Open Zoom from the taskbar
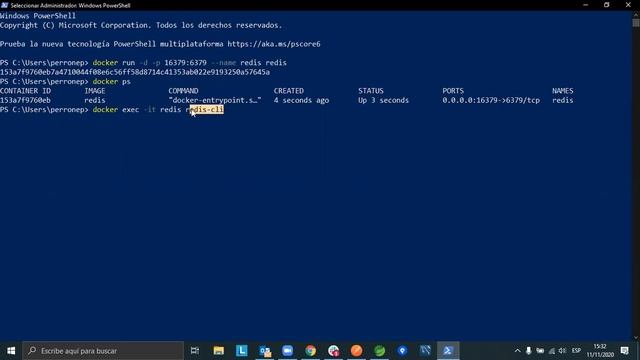This screenshot has width=640, height=360. pyautogui.click(x=288, y=351)
